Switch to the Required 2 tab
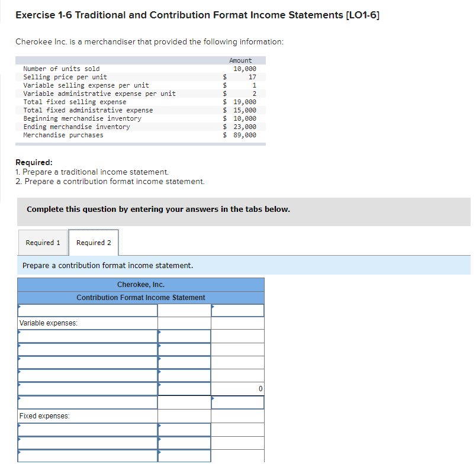This screenshot has height=464, width=476. pos(93,242)
